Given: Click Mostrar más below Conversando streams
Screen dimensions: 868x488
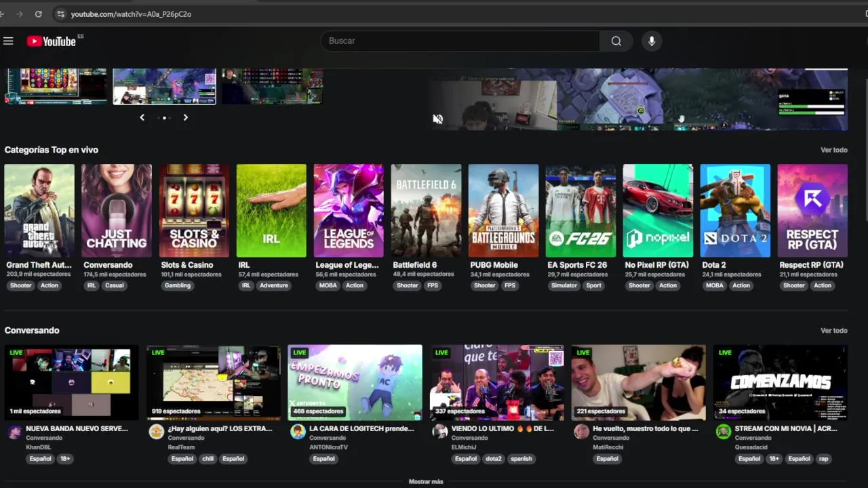Looking at the screenshot, I should (x=426, y=482).
